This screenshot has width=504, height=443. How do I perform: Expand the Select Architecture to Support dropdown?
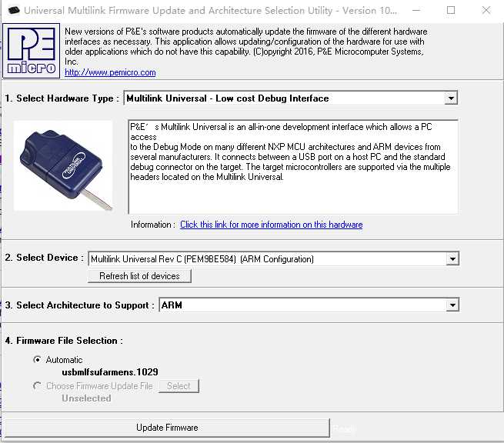pos(452,305)
